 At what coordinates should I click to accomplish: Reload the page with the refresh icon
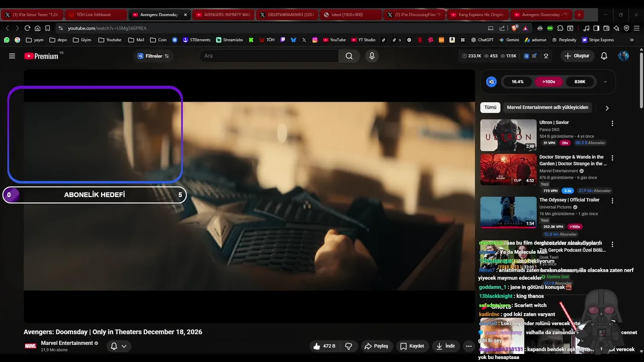[x=27, y=28]
